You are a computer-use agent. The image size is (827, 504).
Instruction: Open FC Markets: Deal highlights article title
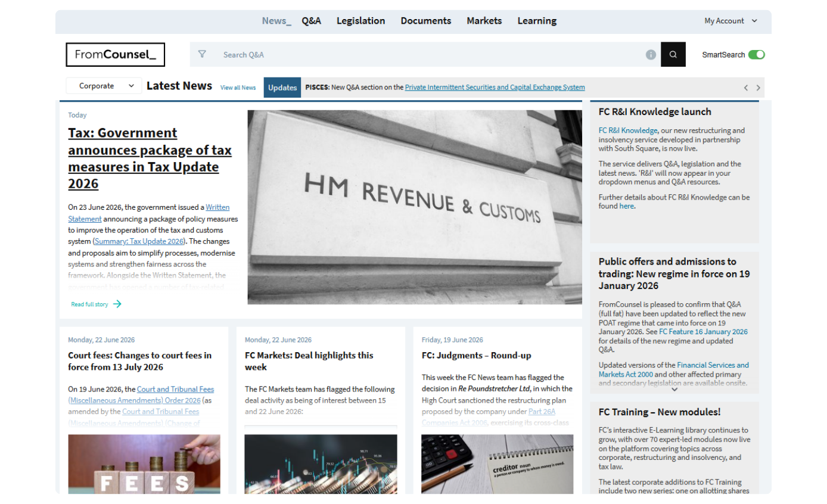[x=309, y=361]
